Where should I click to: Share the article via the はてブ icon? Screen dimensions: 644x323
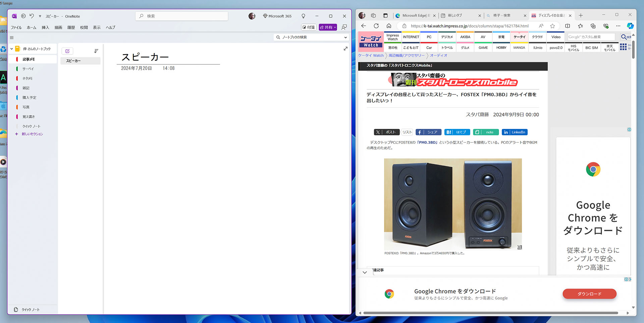click(457, 132)
